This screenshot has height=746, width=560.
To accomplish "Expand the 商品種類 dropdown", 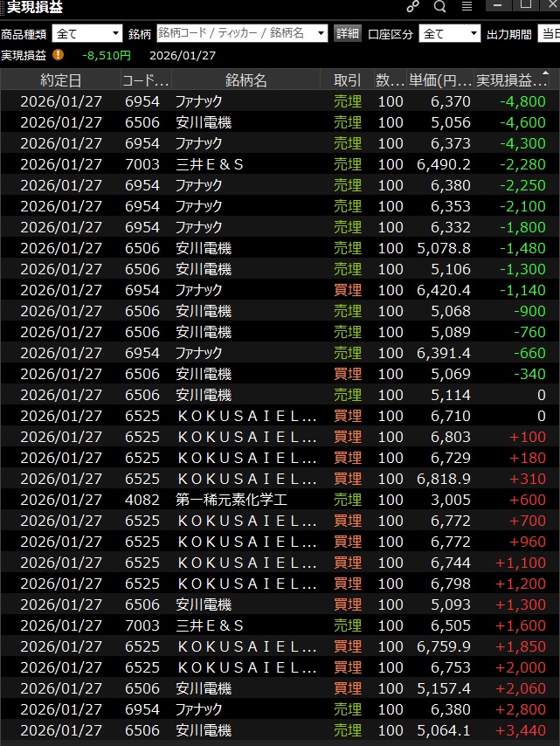I will coord(87,34).
